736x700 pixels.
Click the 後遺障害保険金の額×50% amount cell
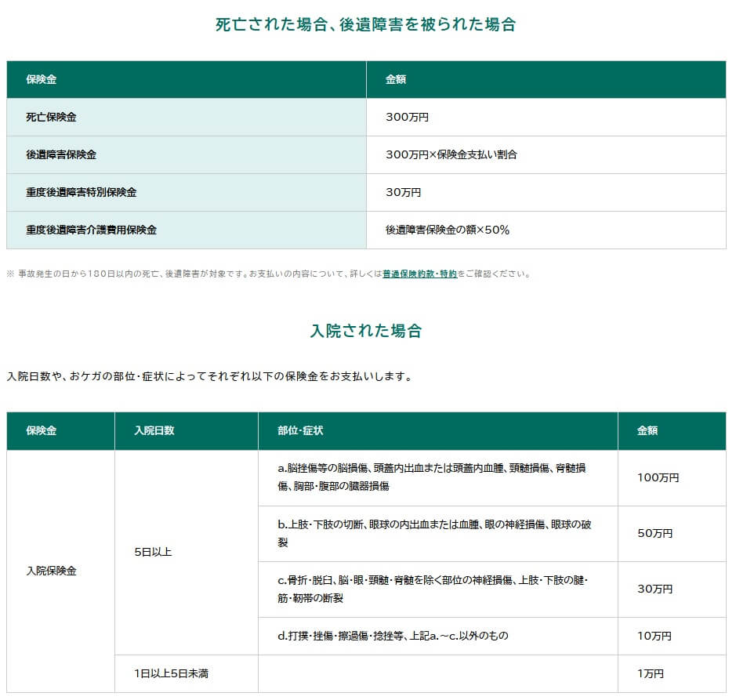point(447,230)
